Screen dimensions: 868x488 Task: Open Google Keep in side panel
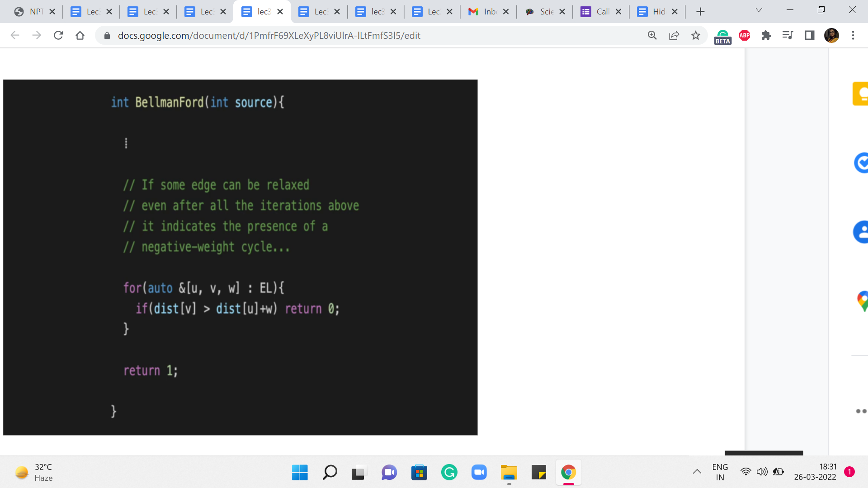click(x=861, y=94)
